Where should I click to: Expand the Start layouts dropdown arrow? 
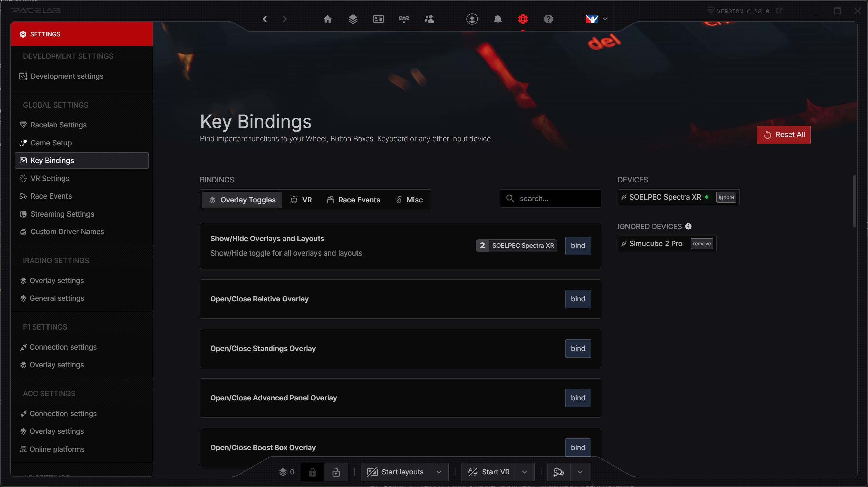pos(439,472)
